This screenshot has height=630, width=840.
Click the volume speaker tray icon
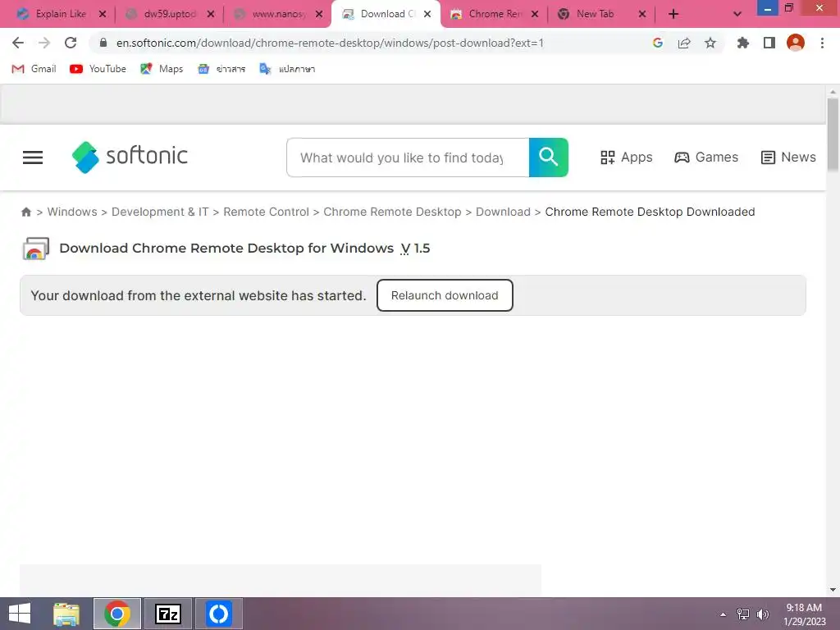pyautogui.click(x=763, y=614)
